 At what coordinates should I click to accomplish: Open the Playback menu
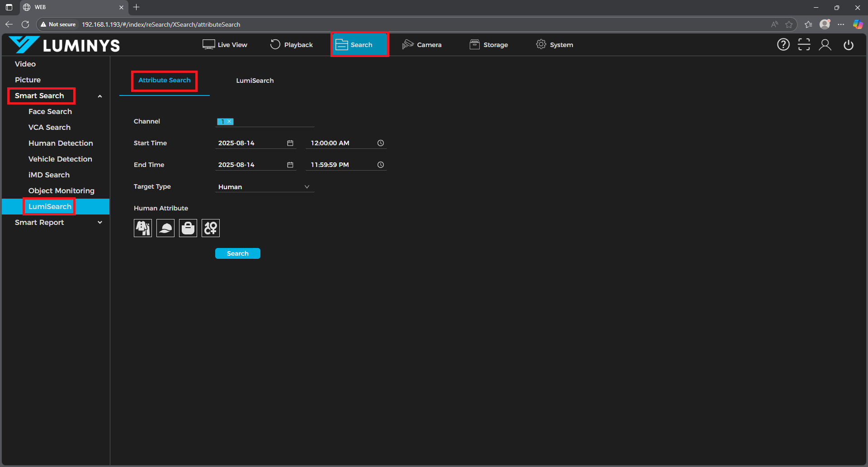[x=292, y=45]
